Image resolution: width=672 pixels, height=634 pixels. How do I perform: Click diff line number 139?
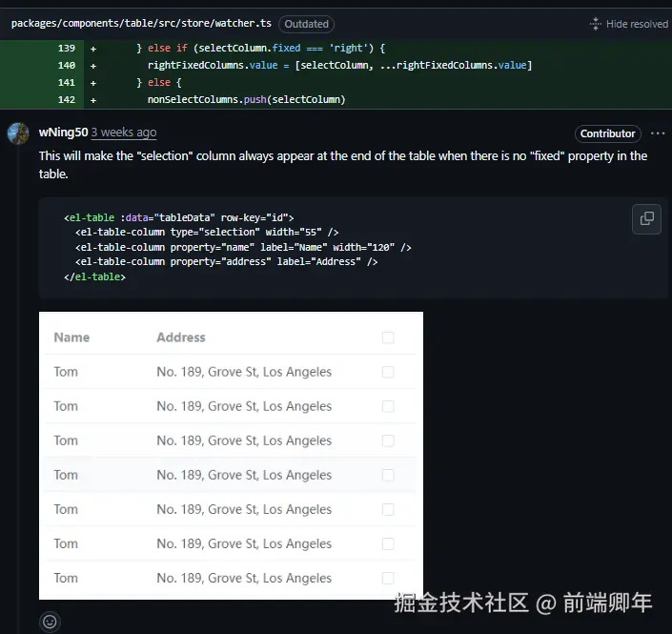[67, 48]
